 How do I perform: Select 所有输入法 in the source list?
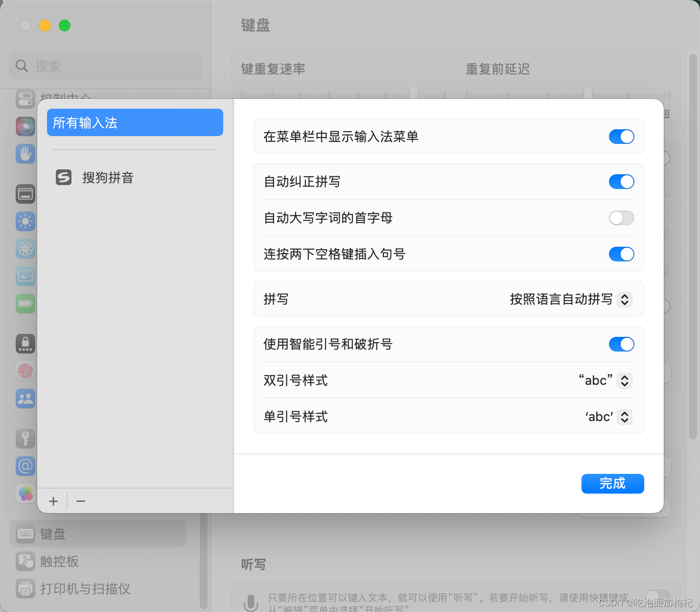pos(135,122)
